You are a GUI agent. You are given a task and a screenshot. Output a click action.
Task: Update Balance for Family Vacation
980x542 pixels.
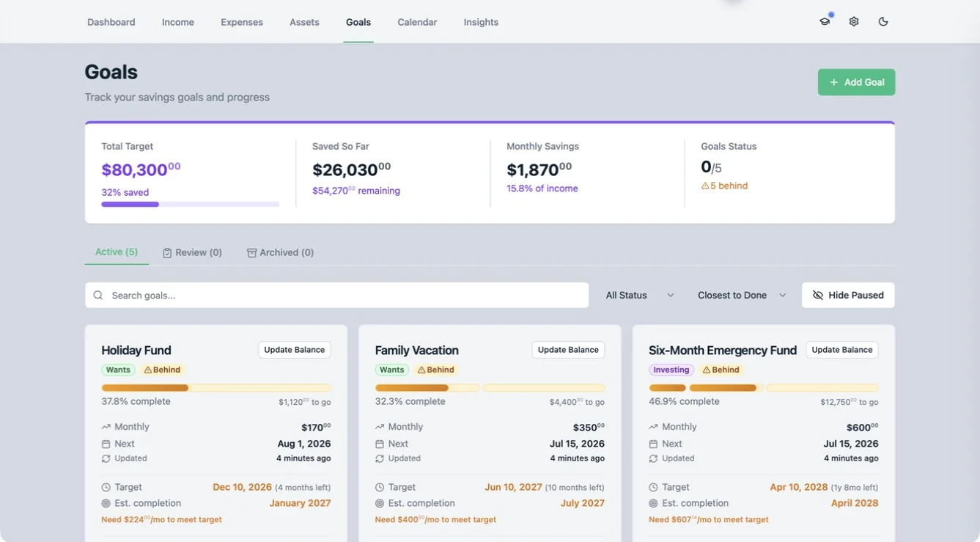568,350
